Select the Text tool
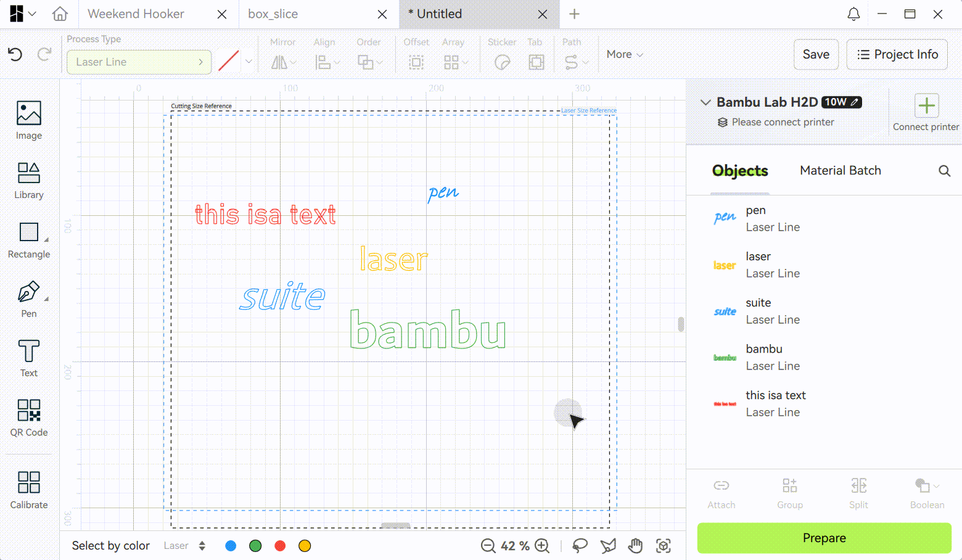 point(29,358)
